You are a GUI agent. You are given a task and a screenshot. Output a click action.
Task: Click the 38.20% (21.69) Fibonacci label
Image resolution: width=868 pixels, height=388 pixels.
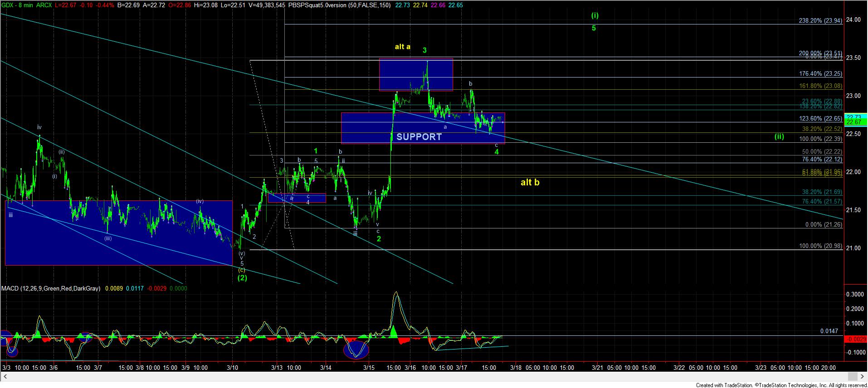(x=822, y=192)
